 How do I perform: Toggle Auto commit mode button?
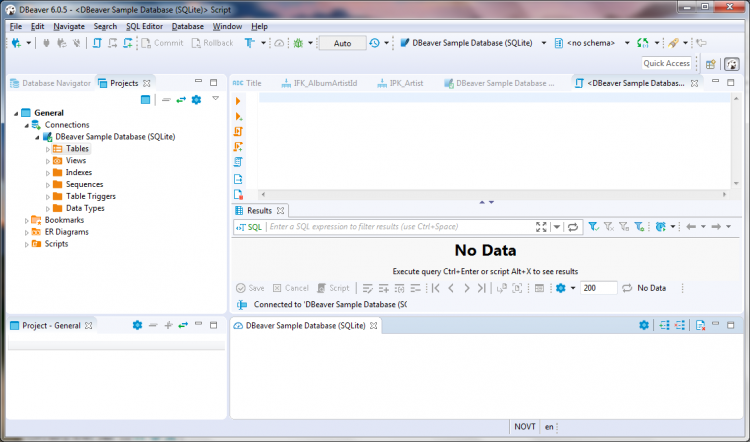point(342,43)
